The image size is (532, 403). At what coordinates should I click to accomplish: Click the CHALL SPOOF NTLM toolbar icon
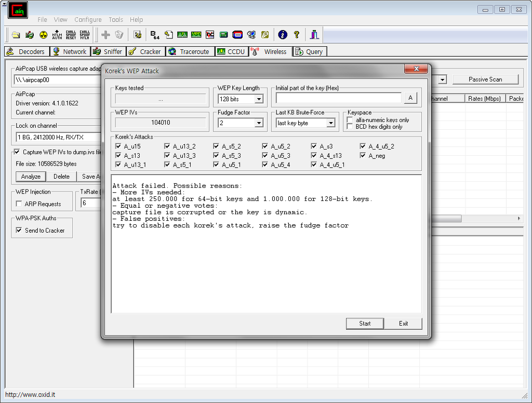coord(85,35)
